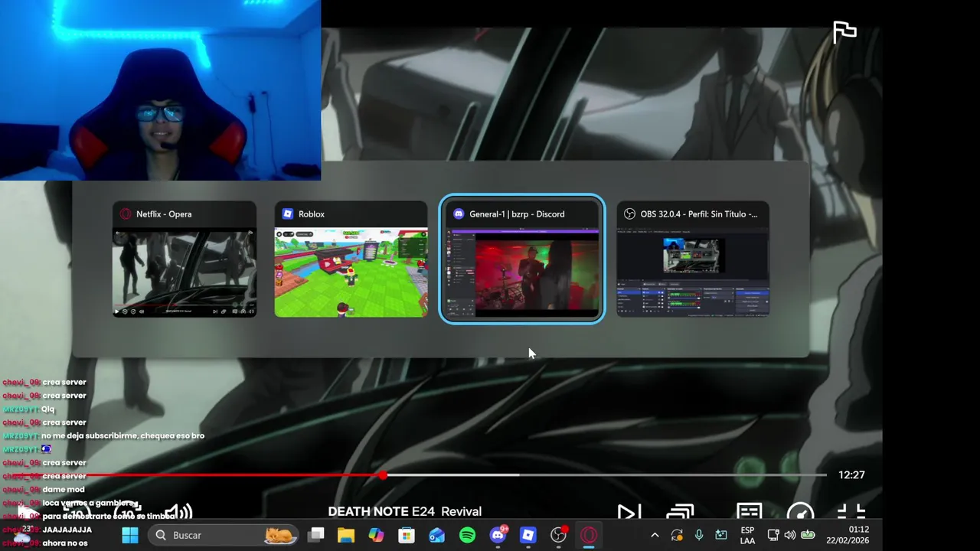This screenshot has height=551, width=980.
Task: Click the Netflix report-a-problem flag icon
Action: [844, 32]
